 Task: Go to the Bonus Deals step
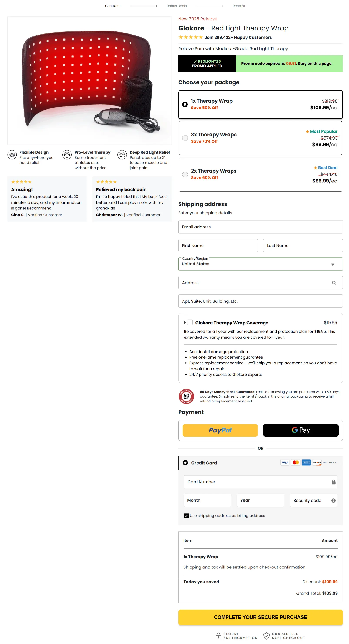click(x=177, y=6)
